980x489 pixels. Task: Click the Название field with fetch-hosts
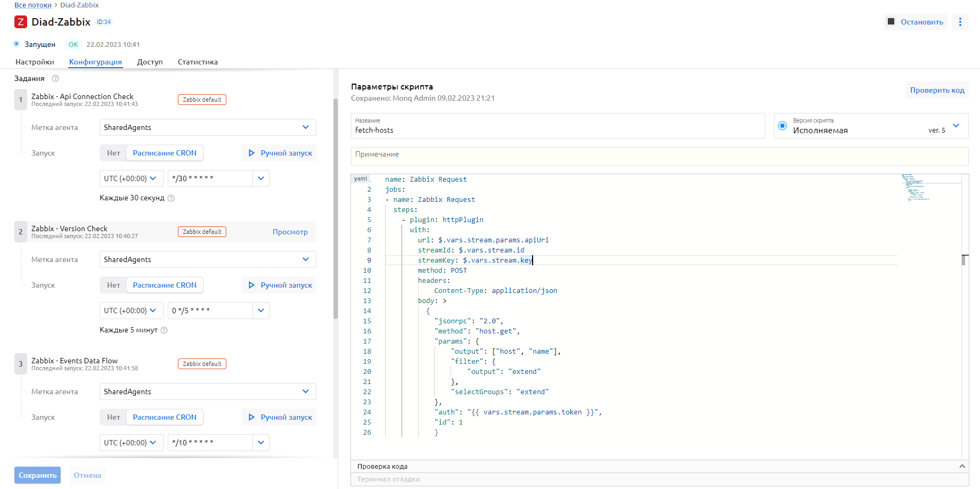(558, 126)
